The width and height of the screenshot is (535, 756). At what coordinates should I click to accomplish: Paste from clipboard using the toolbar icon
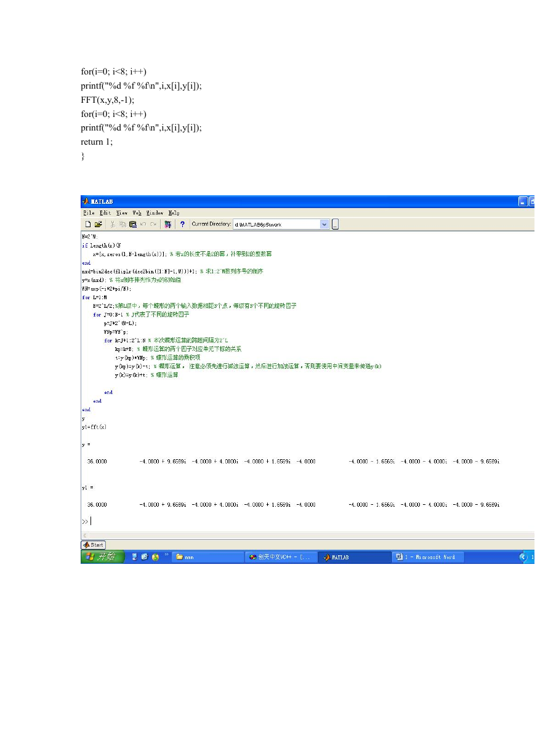pyautogui.click(x=132, y=225)
